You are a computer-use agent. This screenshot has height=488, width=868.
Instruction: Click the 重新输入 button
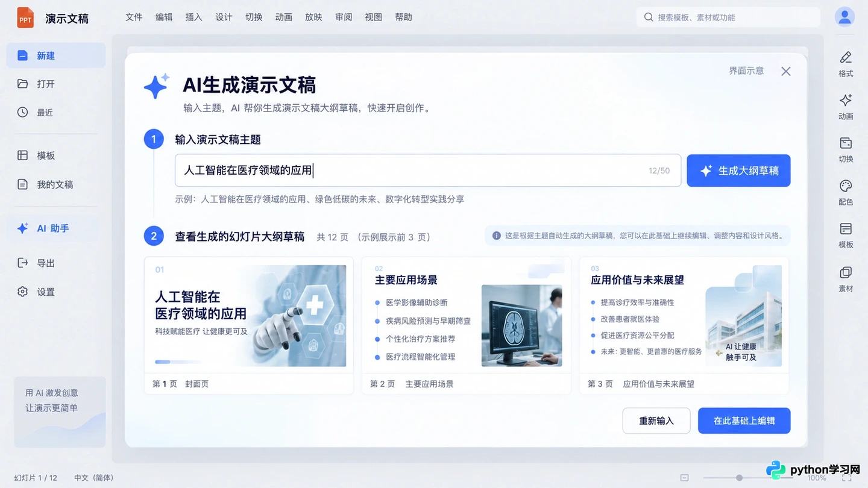(656, 421)
